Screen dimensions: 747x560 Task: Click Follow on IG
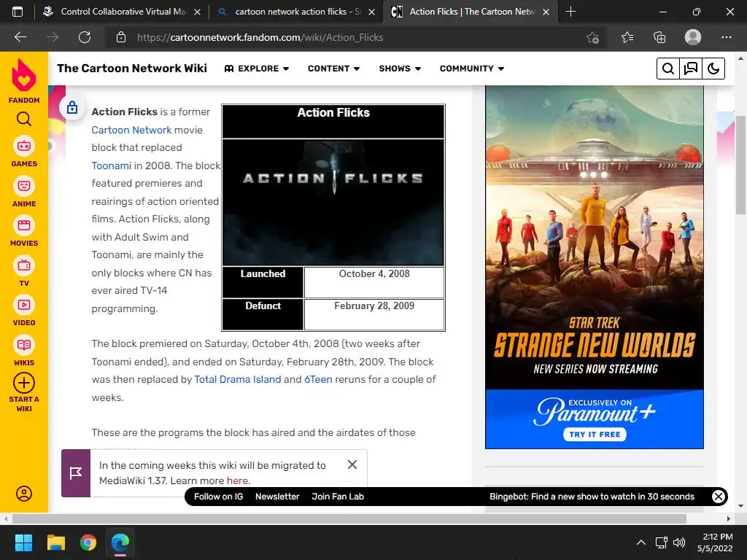218,496
